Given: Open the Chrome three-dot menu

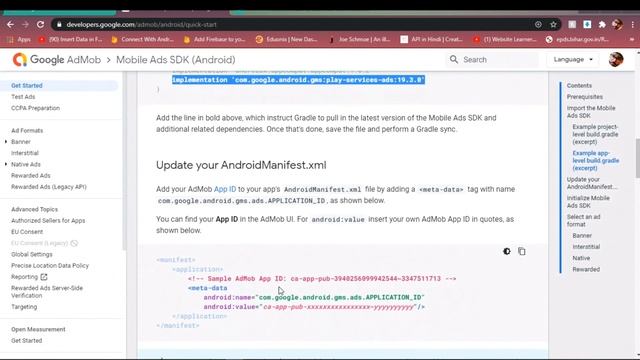Looking at the screenshot, I should (633, 24).
